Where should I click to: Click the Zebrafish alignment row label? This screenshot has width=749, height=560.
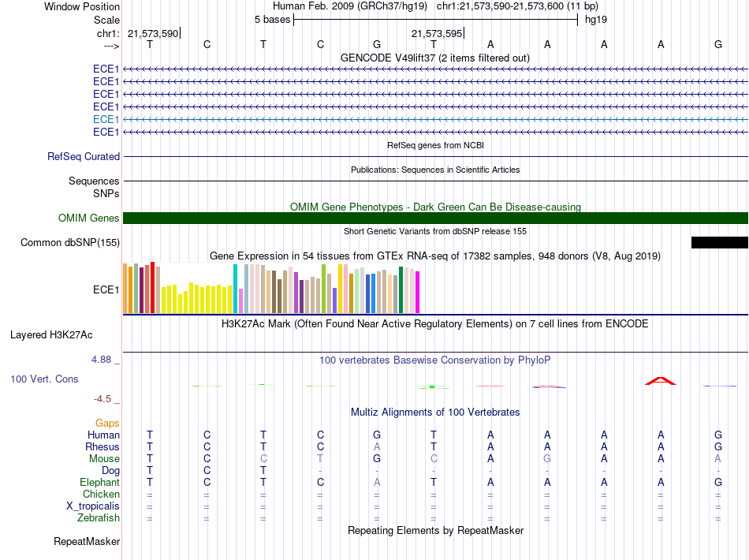pos(99,517)
